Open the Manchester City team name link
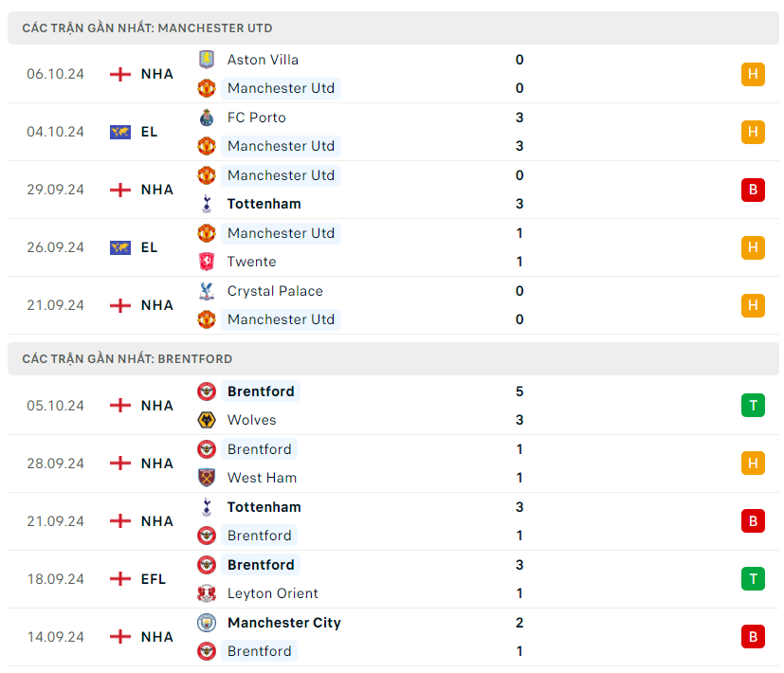Image resolution: width=784 pixels, height=673 pixels. pos(283,623)
